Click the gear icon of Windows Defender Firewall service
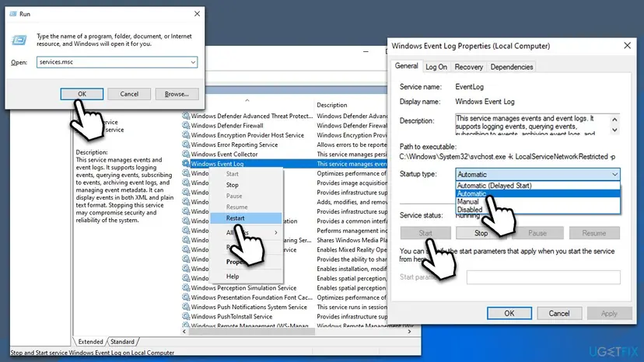644x362 pixels. tap(186, 126)
